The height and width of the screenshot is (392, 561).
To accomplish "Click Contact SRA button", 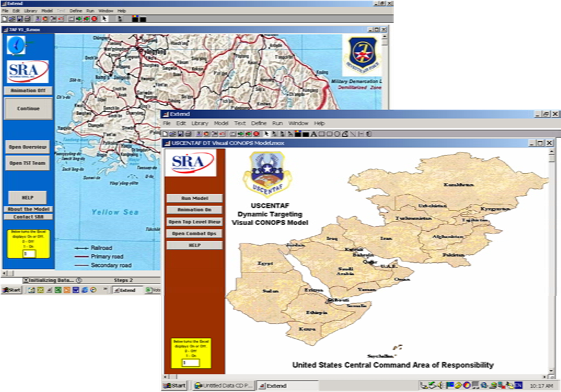I will point(28,217).
